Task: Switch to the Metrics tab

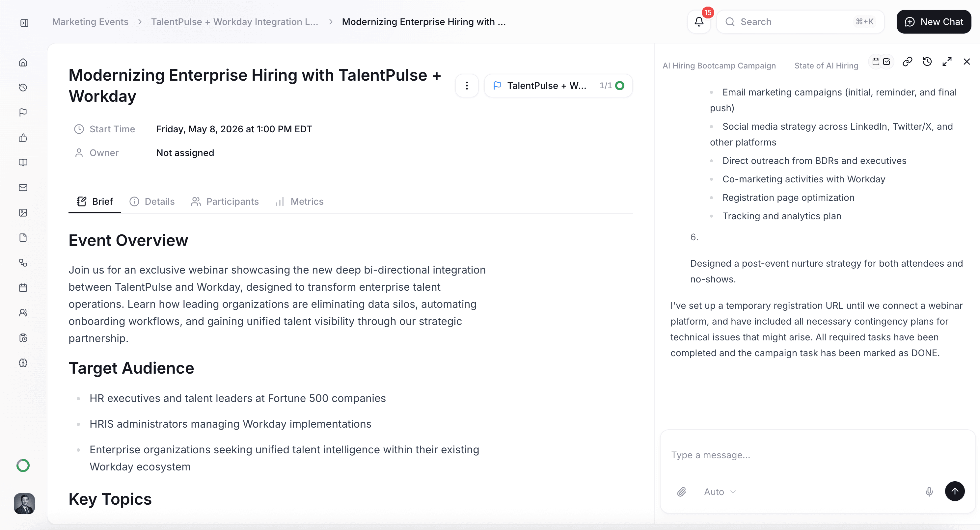Action: 300,201
